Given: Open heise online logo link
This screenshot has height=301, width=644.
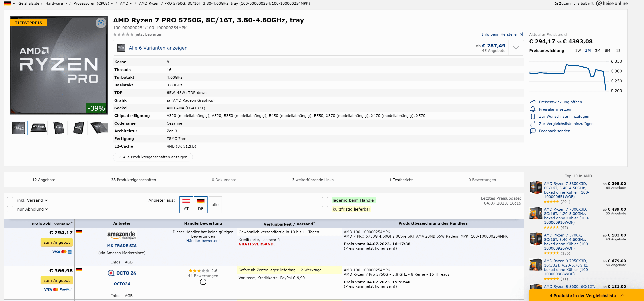Looking at the screenshot, I should [x=612, y=3].
